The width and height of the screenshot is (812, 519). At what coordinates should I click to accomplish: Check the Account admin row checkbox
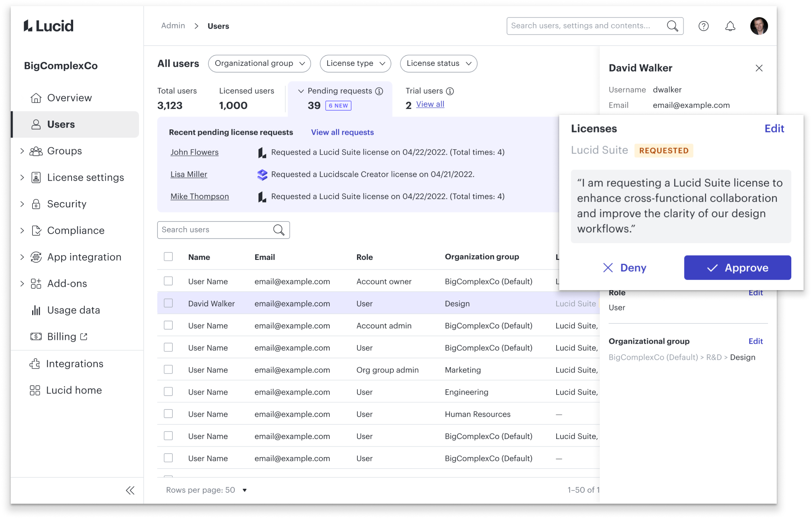(x=168, y=325)
